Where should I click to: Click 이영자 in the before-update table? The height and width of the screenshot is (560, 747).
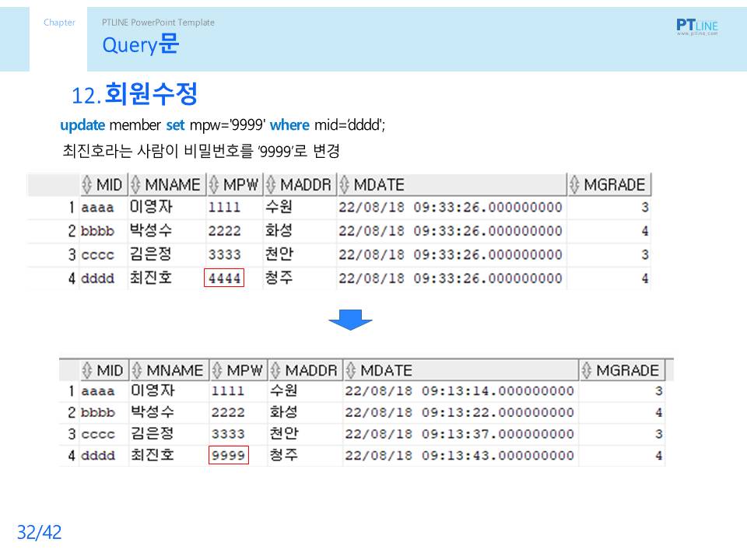coord(151,207)
